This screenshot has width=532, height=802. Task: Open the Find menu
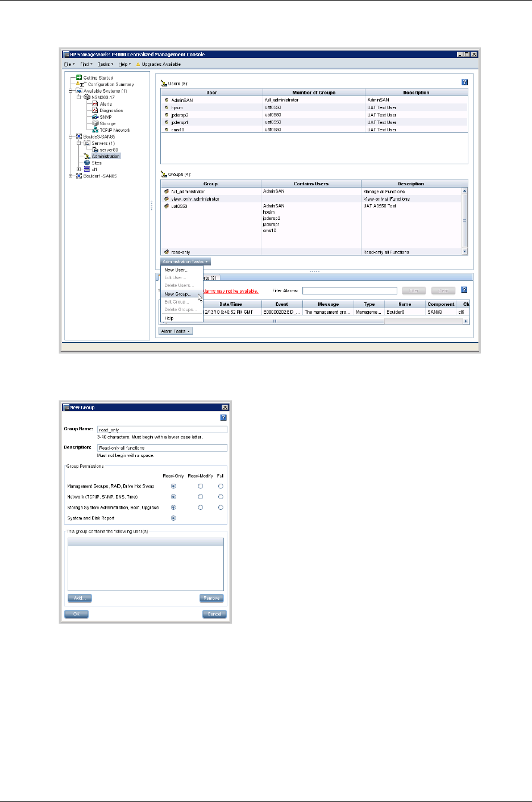coord(86,64)
